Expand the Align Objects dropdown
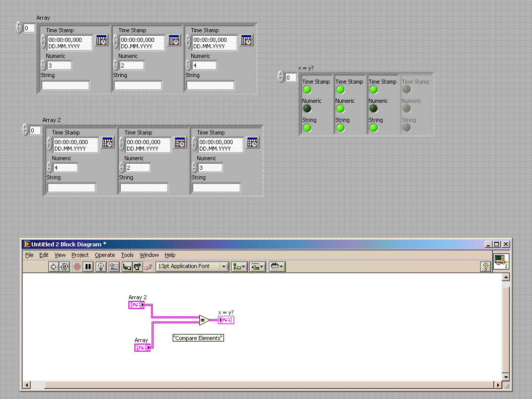The image size is (532, 399). pos(240,267)
